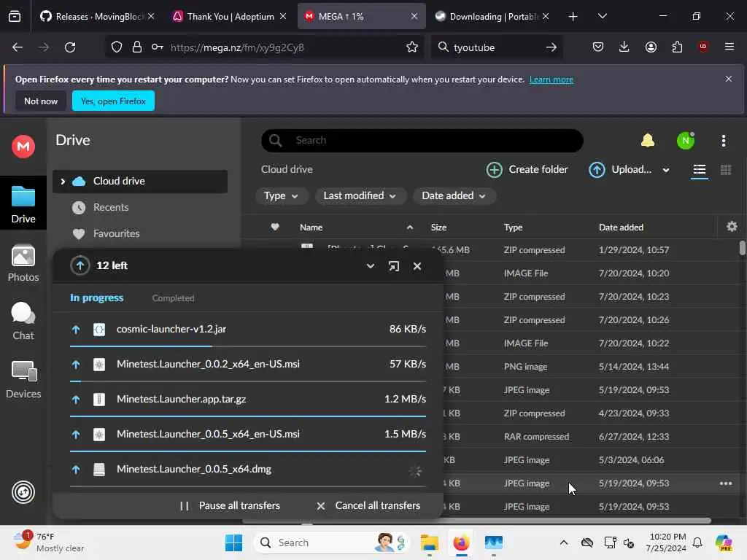Select Cloud drive in sidebar
The height and width of the screenshot is (560, 747).
coord(139,182)
